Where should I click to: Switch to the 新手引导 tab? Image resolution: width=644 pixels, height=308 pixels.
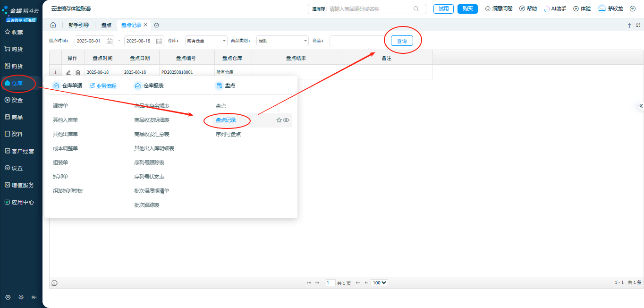78,25
